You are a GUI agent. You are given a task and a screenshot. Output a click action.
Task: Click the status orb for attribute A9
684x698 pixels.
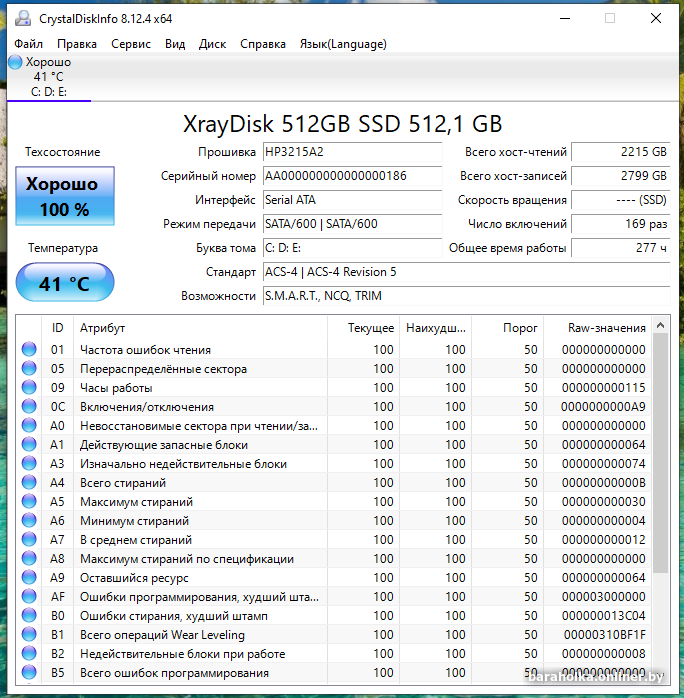(x=29, y=577)
